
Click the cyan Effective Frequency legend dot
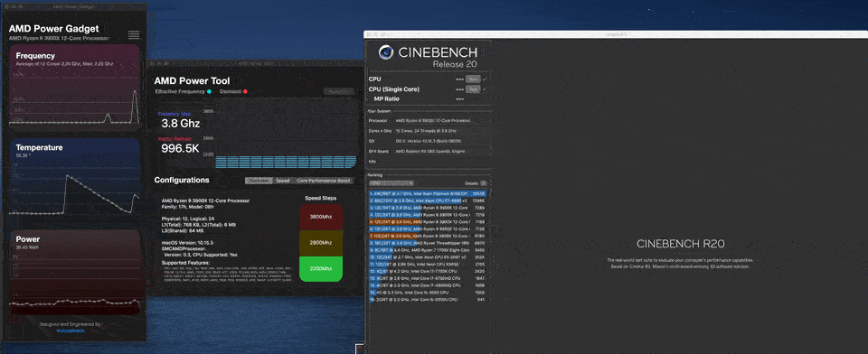coord(209,91)
